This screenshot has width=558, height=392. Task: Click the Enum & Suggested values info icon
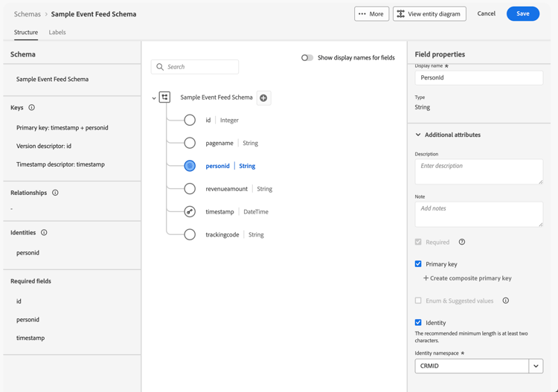coord(506,301)
